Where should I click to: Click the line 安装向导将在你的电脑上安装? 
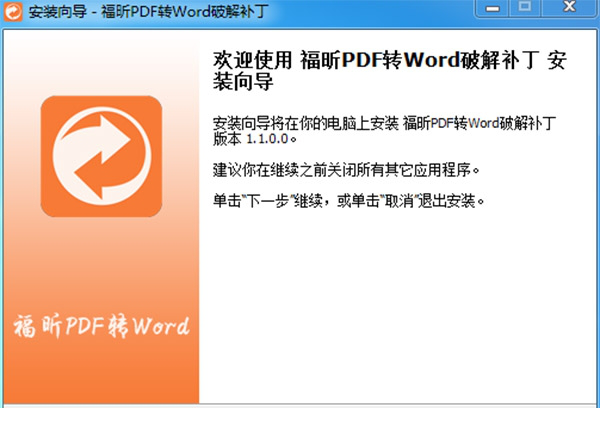tap(306, 123)
